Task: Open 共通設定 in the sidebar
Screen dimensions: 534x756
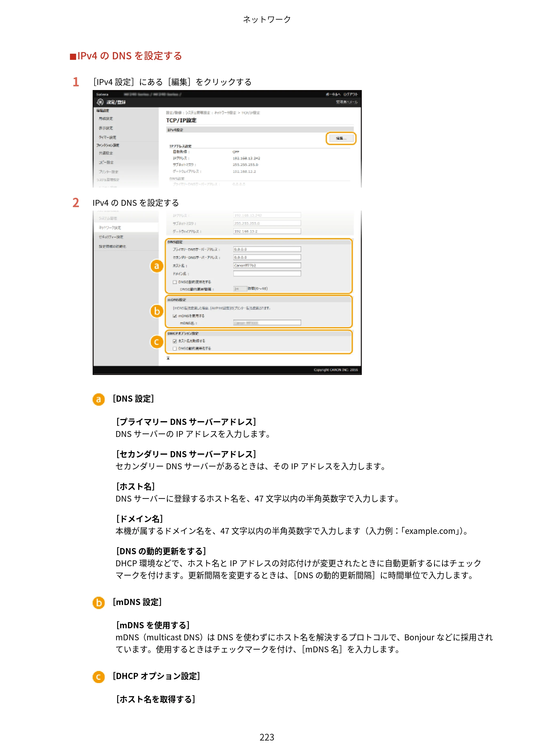Action: (x=106, y=153)
